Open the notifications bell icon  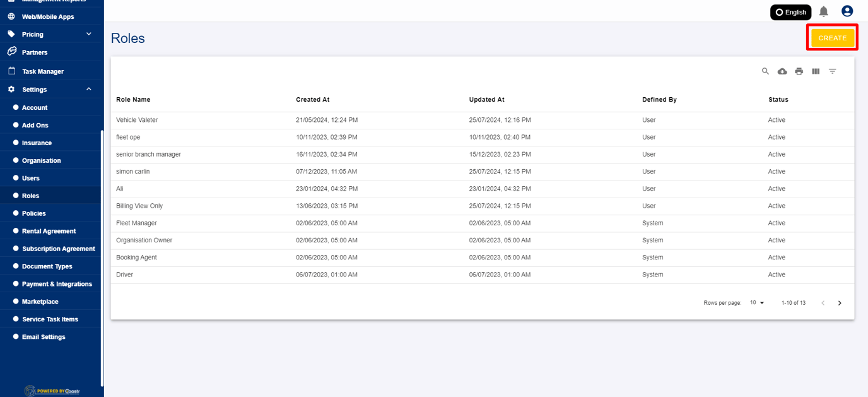[824, 11]
